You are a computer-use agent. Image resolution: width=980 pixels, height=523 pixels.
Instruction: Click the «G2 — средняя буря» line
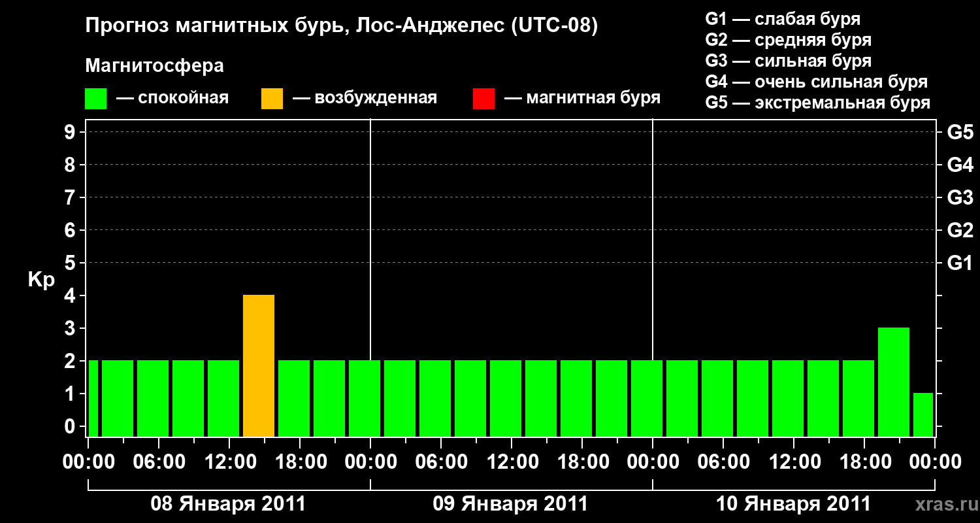(x=789, y=40)
